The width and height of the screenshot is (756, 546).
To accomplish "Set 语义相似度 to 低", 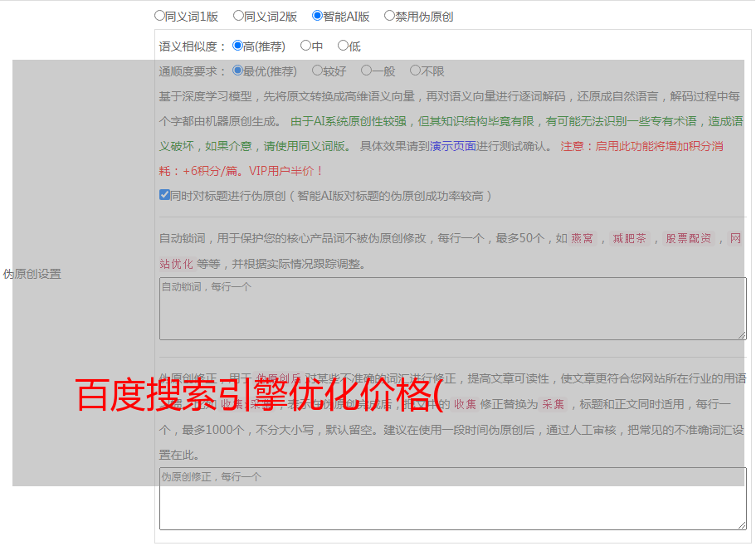I will pyautogui.click(x=343, y=46).
